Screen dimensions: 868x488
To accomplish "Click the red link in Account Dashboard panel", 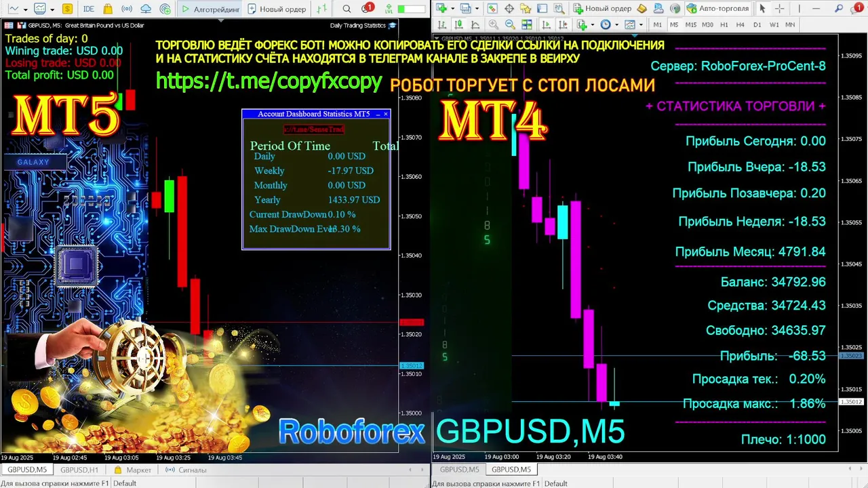I will (x=314, y=129).
